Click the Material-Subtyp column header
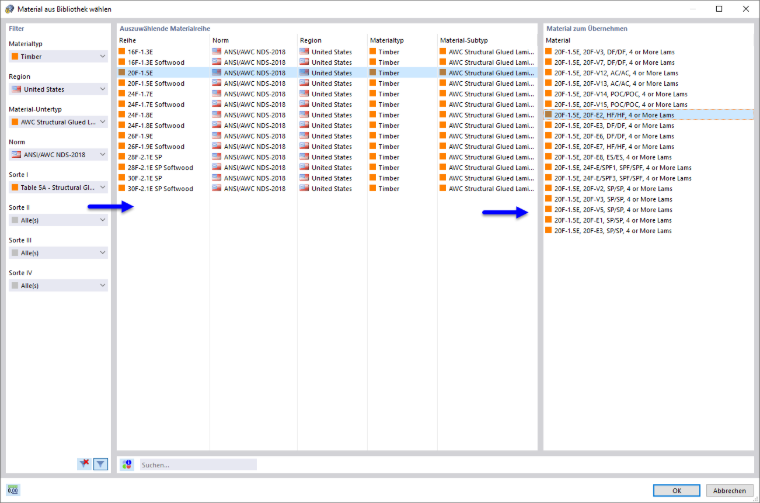This screenshot has height=503, width=760. click(x=464, y=40)
